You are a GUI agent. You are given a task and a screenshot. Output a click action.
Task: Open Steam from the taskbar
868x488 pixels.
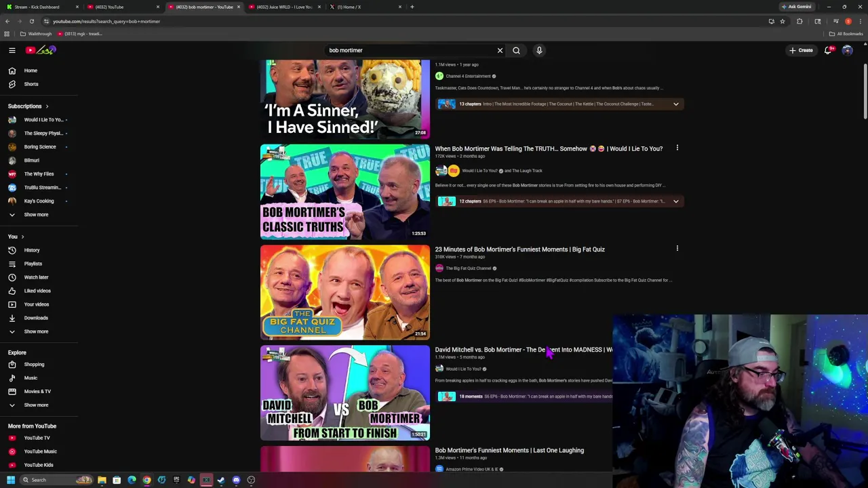221,480
